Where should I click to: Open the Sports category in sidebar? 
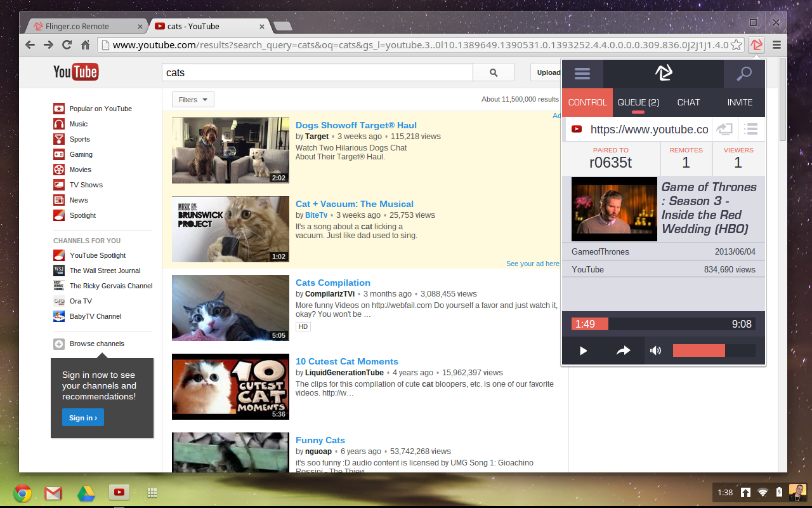72,139
